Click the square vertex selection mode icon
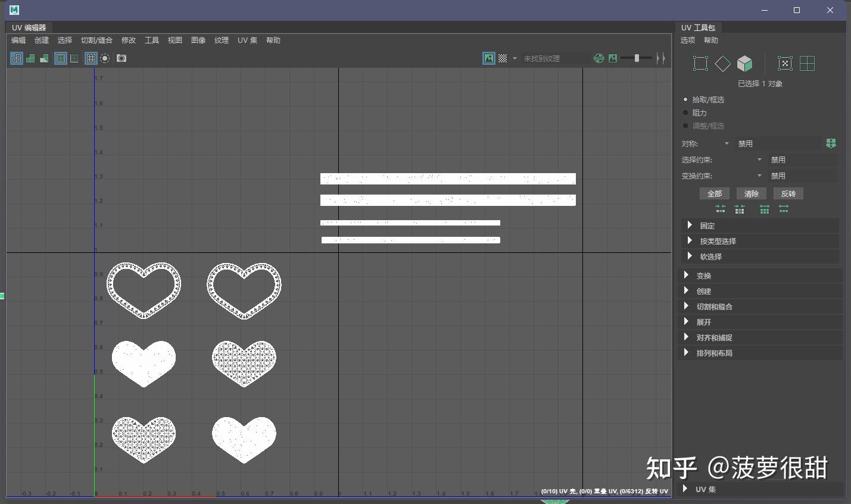Image resolution: width=851 pixels, height=504 pixels. click(x=701, y=64)
